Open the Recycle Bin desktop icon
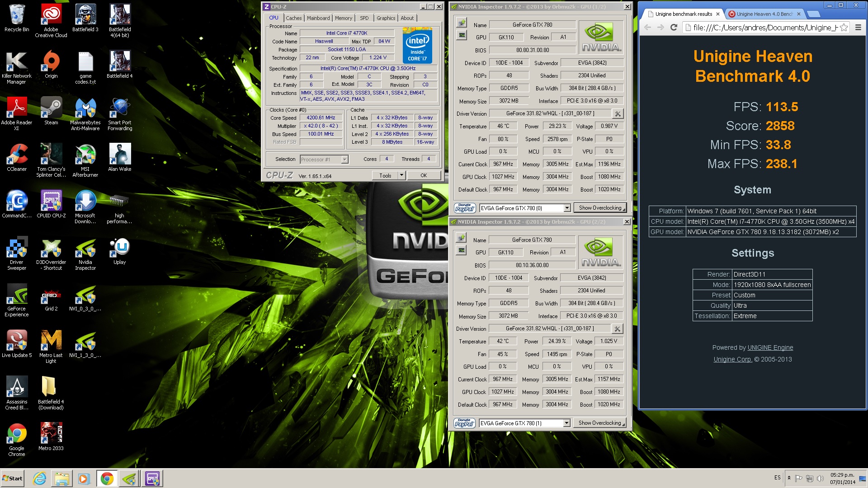Image resolution: width=868 pixels, height=488 pixels. click(17, 18)
